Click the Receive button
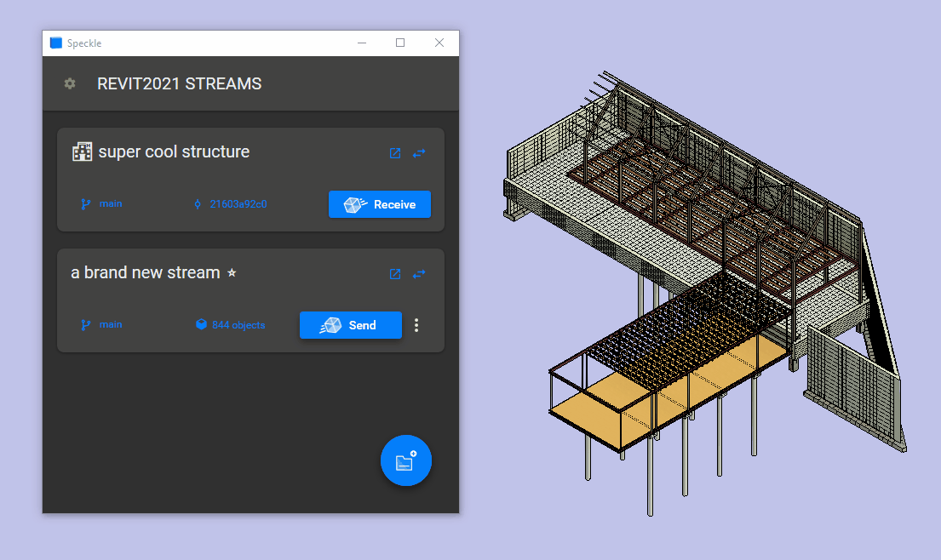Viewport: 941px width, 560px height. [x=379, y=204]
